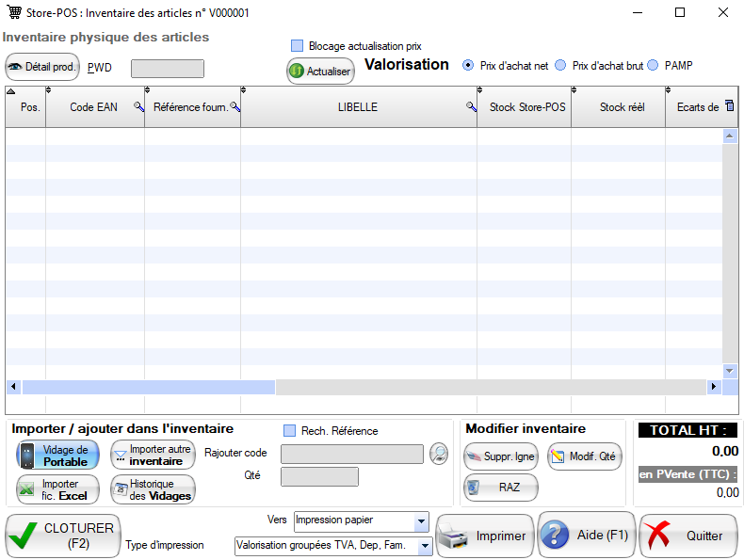Click the magnifier icon beside Rajouter code
744x560 pixels.
click(x=439, y=454)
